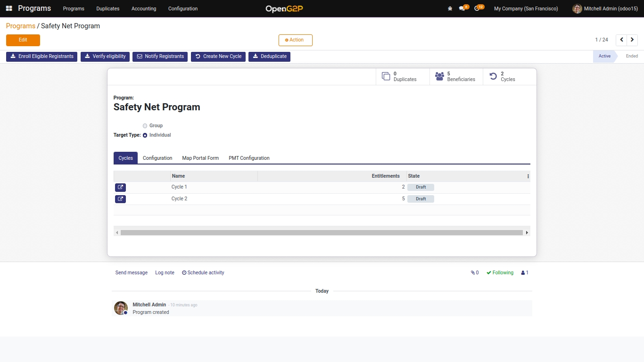Open column options kebab menu in table
The width and height of the screenshot is (644, 362).
[x=528, y=176]
